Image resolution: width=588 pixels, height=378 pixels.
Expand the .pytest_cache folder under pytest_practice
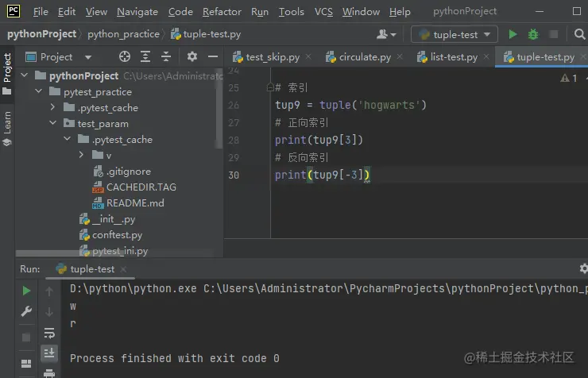(x=52, y=107)
